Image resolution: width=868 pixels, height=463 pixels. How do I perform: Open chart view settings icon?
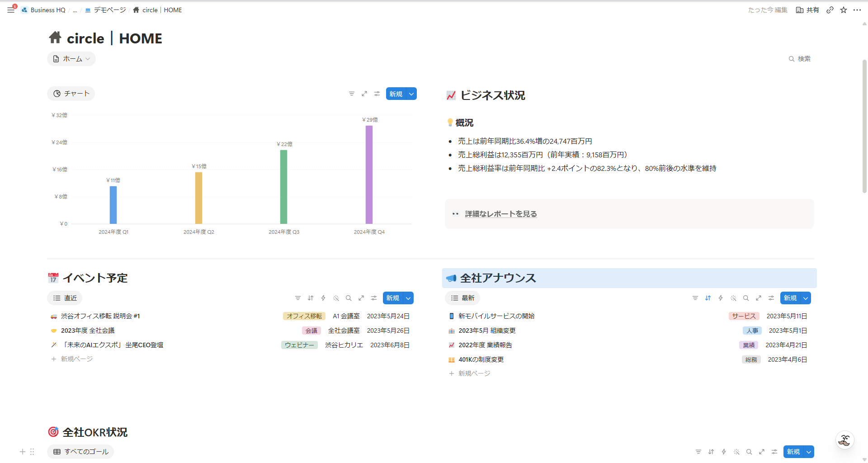point(377,94)
